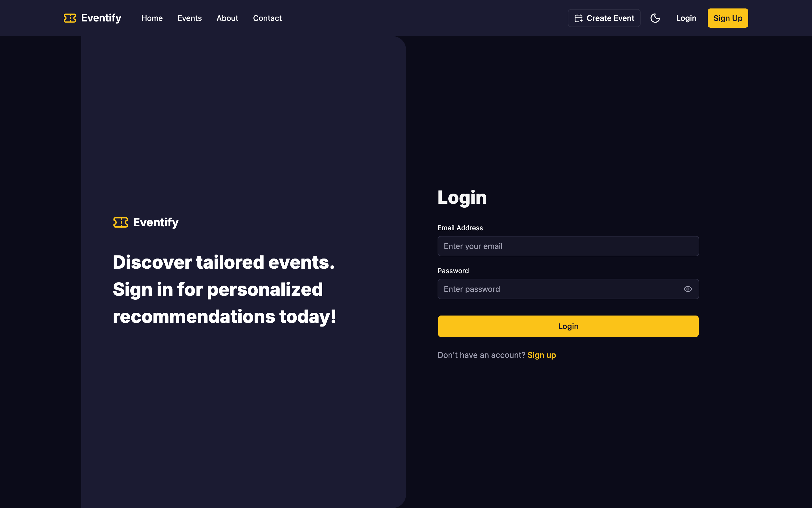Open the Home nav link
The image size is (812, 508).
152,18
